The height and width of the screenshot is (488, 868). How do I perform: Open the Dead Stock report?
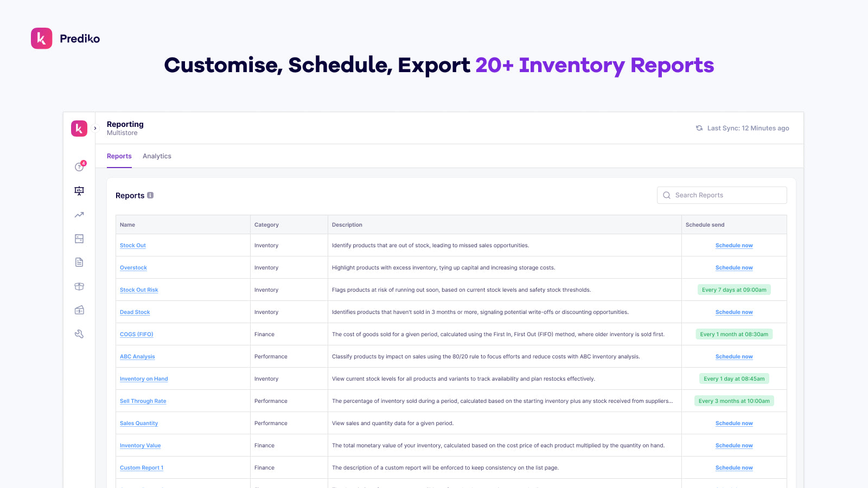tap(135, 312)
